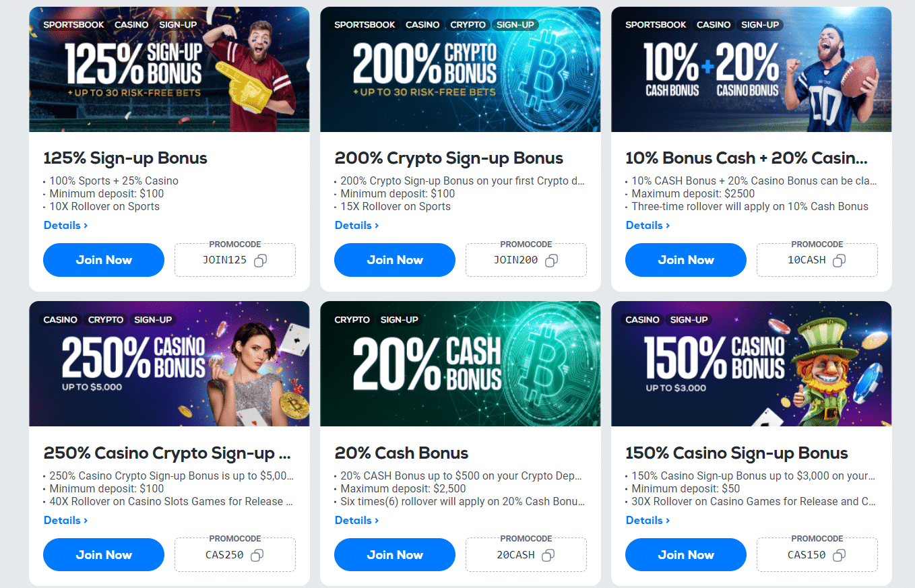Copy the JOIN125 promo code icon
The width and height of the screenshot is (915, 588).
tap(261, 261)
